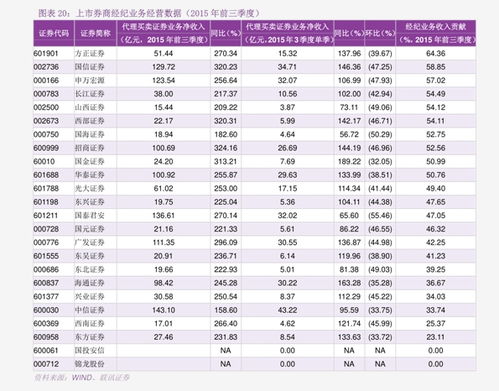Click the value 119.96

coord(349,256)
